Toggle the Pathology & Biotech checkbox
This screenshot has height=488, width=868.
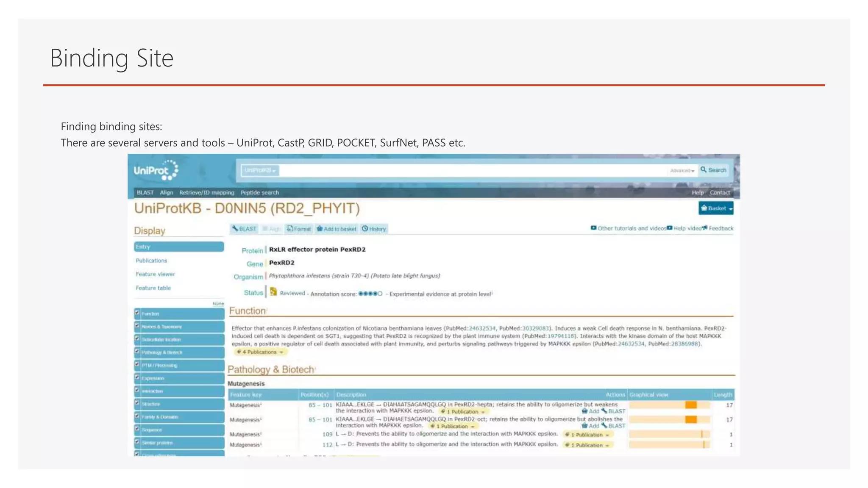tap(137, 351)
